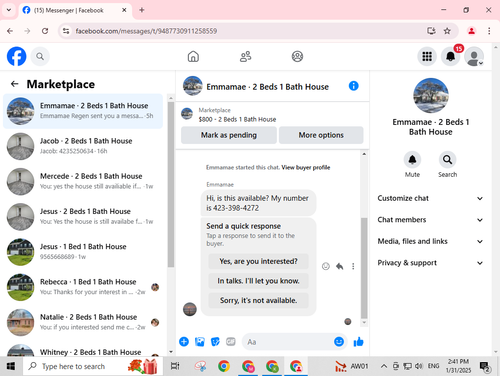Click the Messenger | Facebook browser tab

click(x=75, y=10)
